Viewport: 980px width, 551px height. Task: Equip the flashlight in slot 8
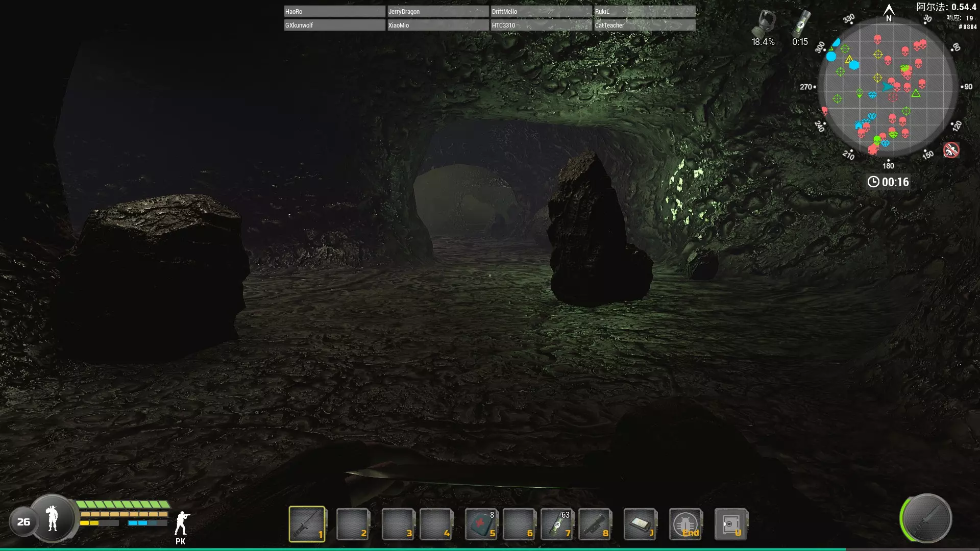point(594,524)
